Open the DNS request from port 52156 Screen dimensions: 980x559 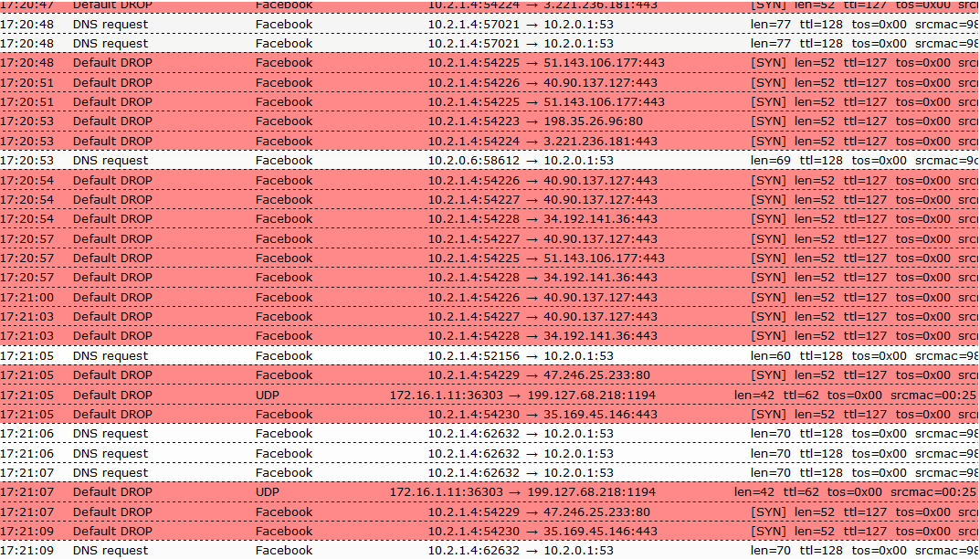[490, 356]
